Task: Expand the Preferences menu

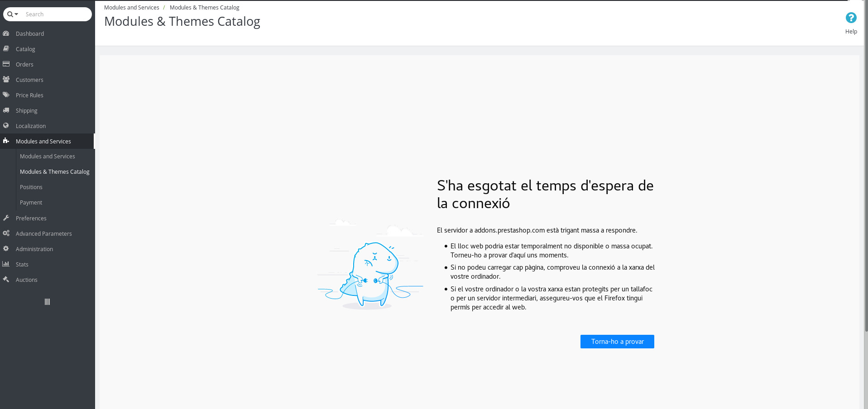Action: pyautogui.click(x=31, y=218)
